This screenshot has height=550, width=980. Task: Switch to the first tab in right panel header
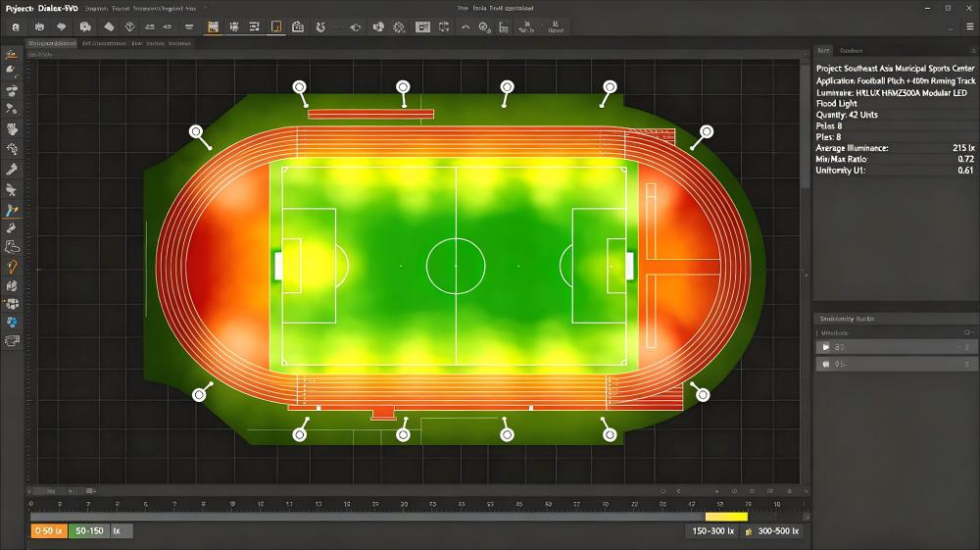[824, 51]
